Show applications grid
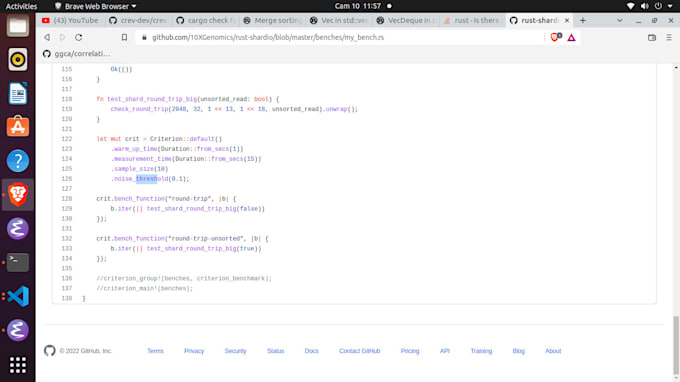Screen dimensions: 680x382 (x=18, y=365)
